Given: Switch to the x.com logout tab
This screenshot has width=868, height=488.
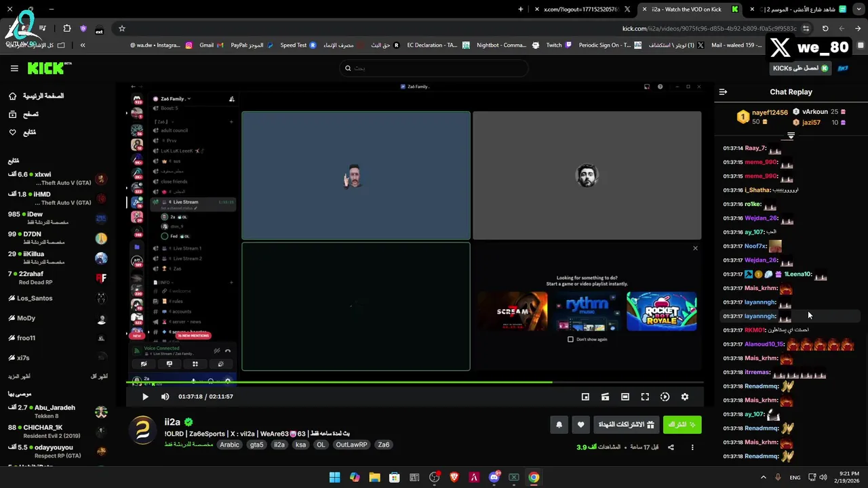Looking at the screenshot, I should (583, 9).
